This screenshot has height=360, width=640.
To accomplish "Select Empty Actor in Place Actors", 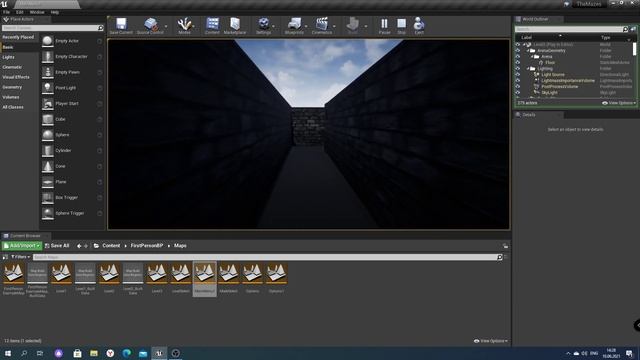I will [72, 41].
